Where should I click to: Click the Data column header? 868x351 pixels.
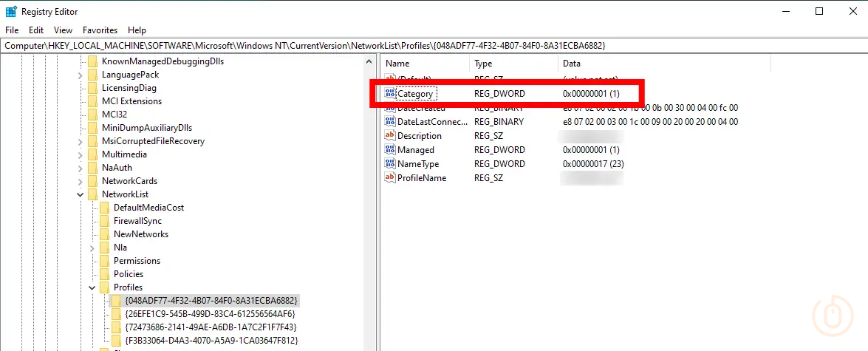tap(571, 64)
